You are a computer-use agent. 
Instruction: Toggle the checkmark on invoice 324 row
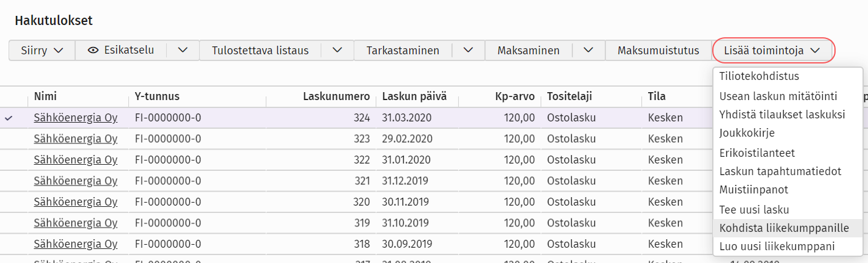pyautogui.click(x=9, y=118)
